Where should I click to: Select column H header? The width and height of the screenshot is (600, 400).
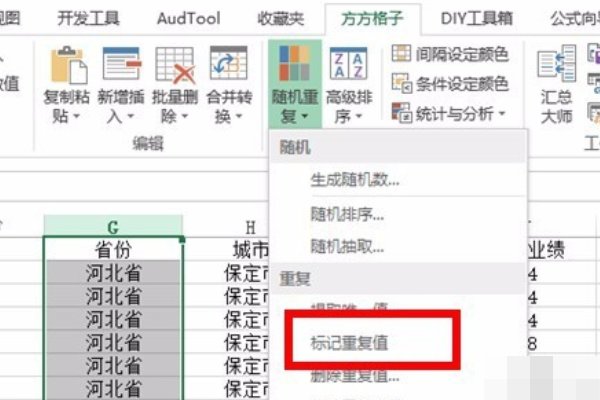coord(250,227)
